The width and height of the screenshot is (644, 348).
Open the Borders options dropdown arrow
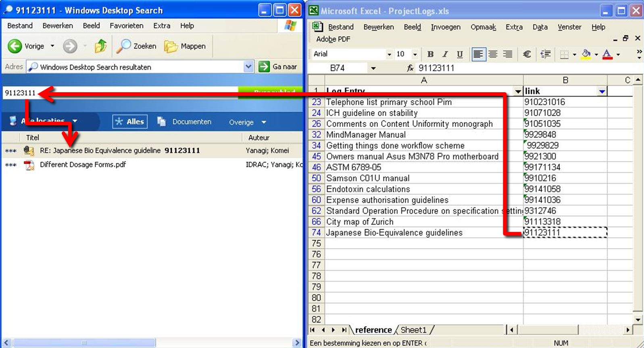coord(574,54)
